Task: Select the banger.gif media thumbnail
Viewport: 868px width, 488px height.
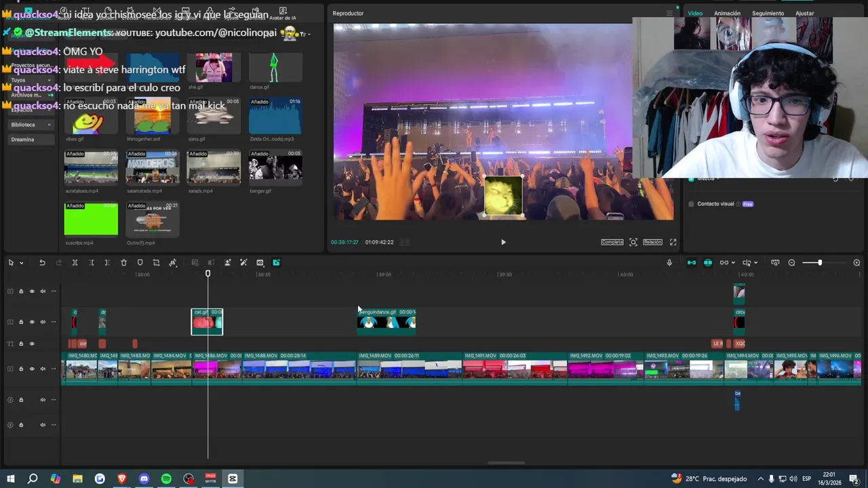Action: tap(275, 167)
